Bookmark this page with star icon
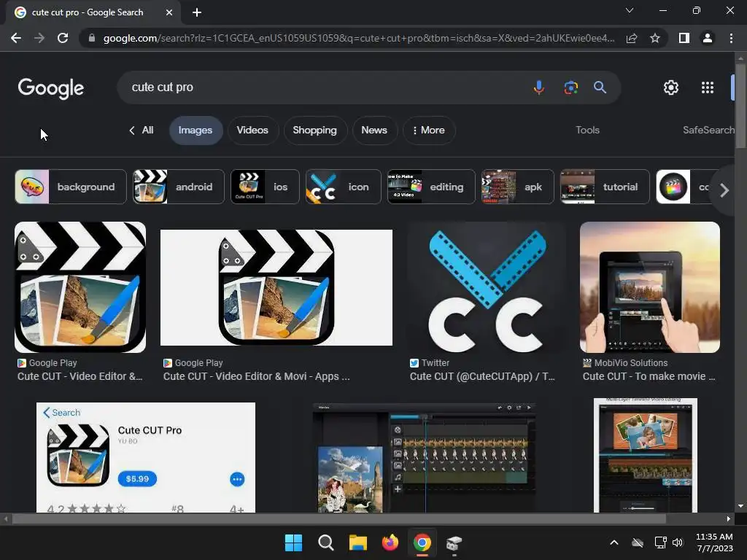This screenshot has height=560, width=747. [x=655, y=38]
